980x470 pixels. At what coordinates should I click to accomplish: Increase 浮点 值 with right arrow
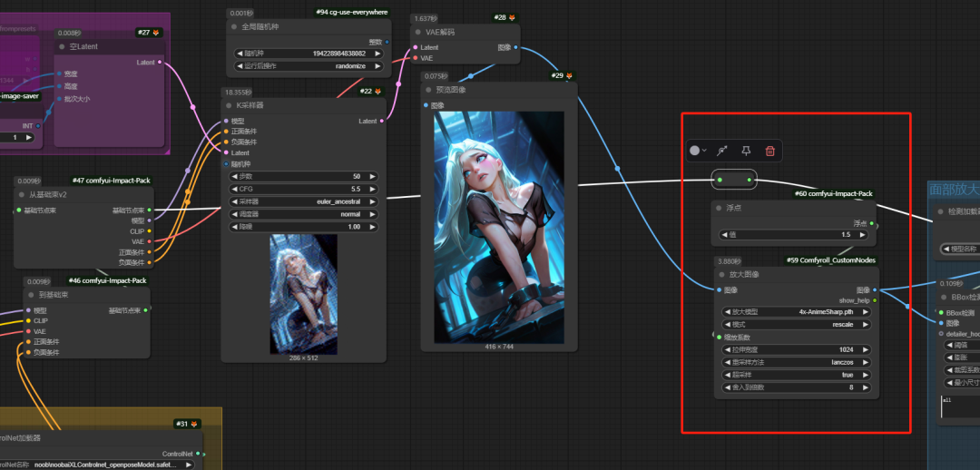tap(863, 235)
